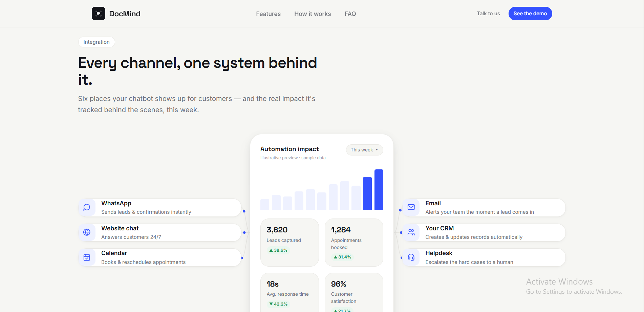Click the 1,284 appointments value
Viewport: 644px width, 312px height.
341,230
